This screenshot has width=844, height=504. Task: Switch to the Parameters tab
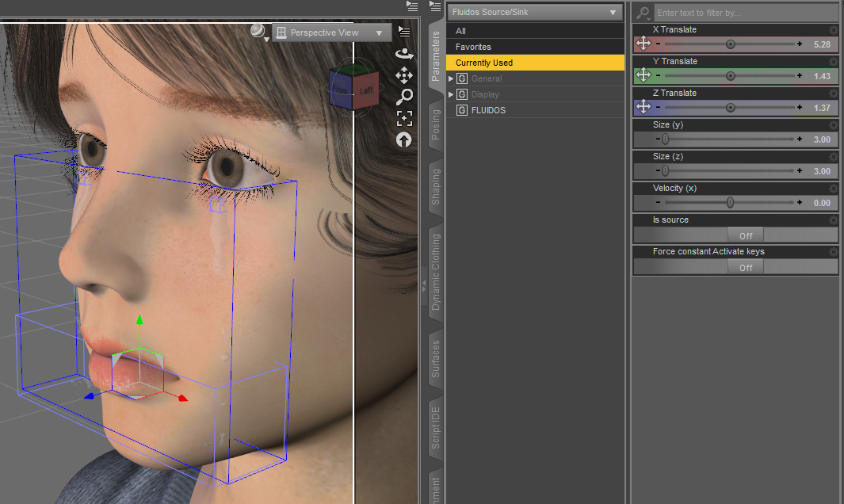435,56
